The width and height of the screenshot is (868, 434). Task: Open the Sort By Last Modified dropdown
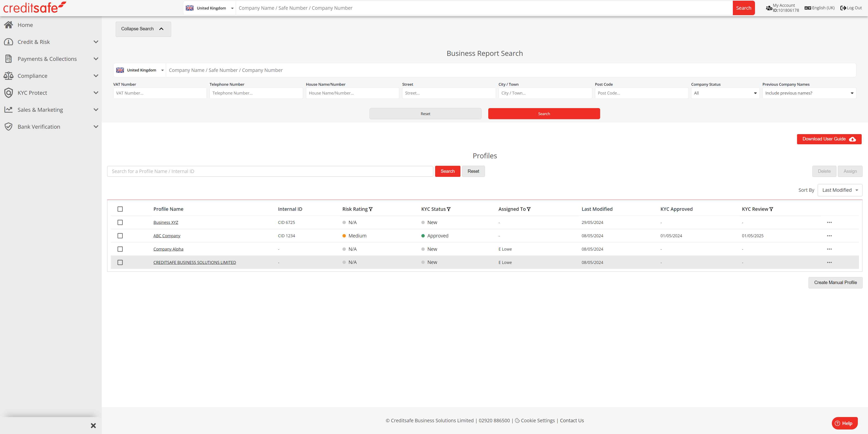840,190
